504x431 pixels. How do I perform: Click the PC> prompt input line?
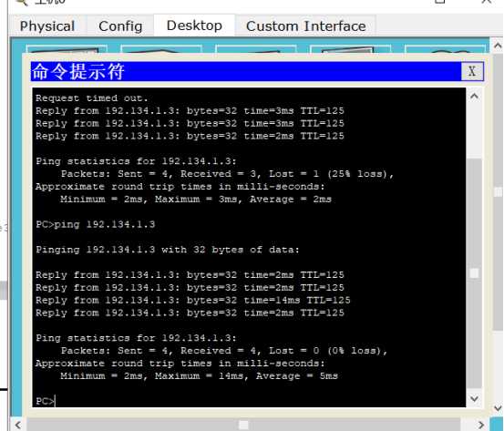46,401
